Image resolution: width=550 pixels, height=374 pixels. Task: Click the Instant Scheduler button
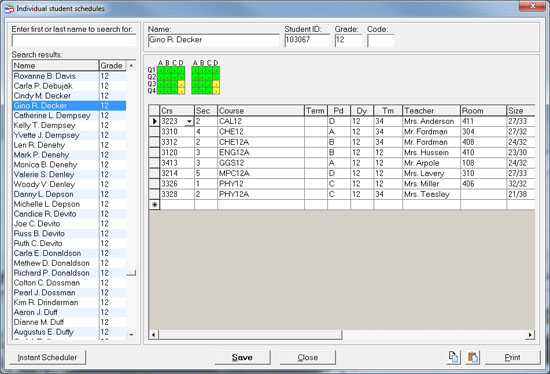point(47,357)
